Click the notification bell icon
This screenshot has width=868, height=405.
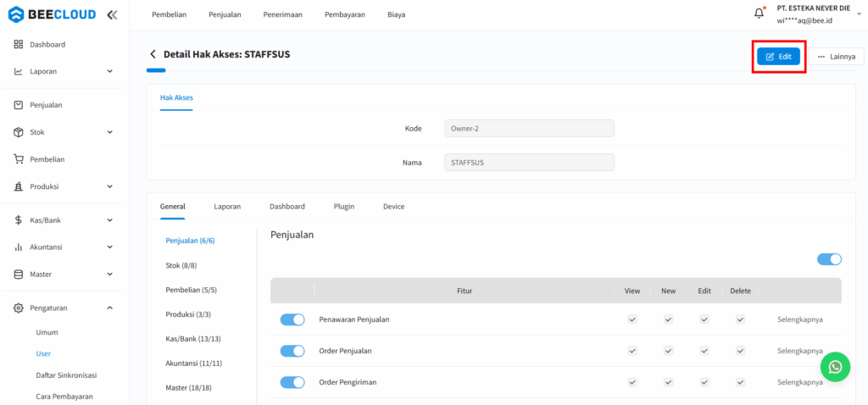click(759, 14)
